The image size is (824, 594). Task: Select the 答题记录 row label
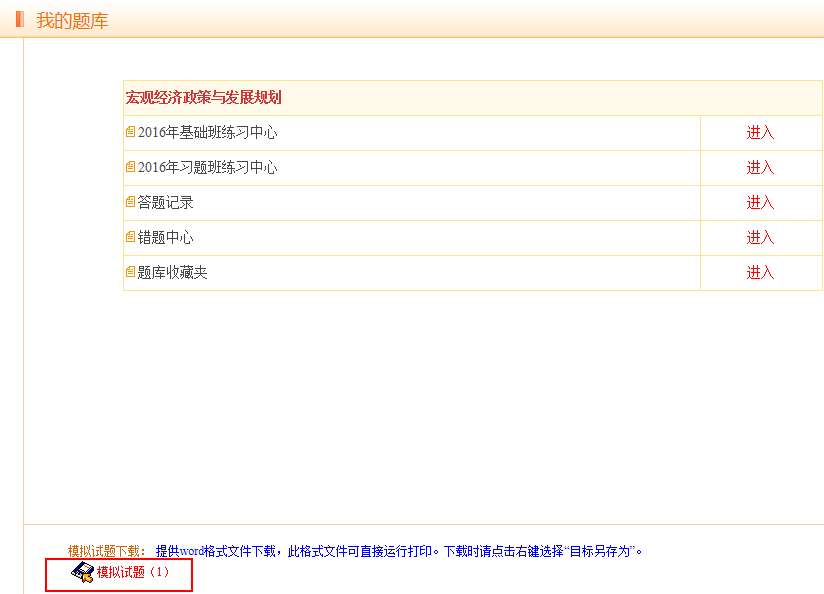pyautogui.click(x=165, y=203)
